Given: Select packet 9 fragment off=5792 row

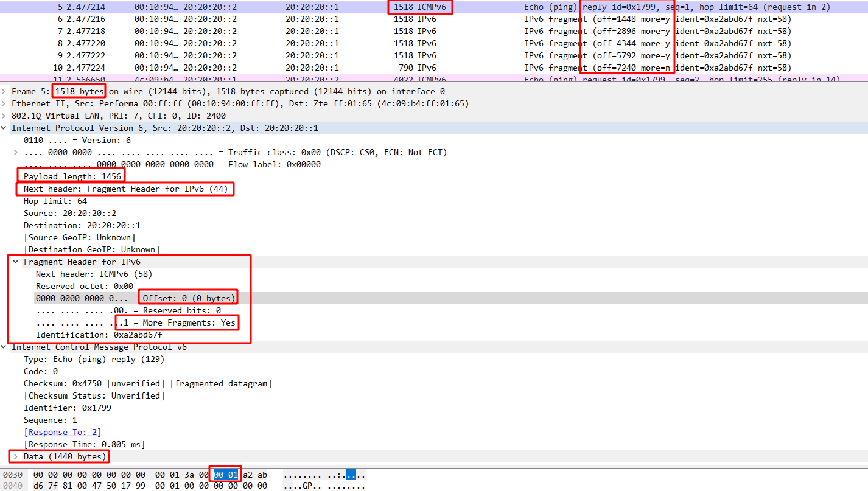Looking at the screenshot, I should pos(434,55).
